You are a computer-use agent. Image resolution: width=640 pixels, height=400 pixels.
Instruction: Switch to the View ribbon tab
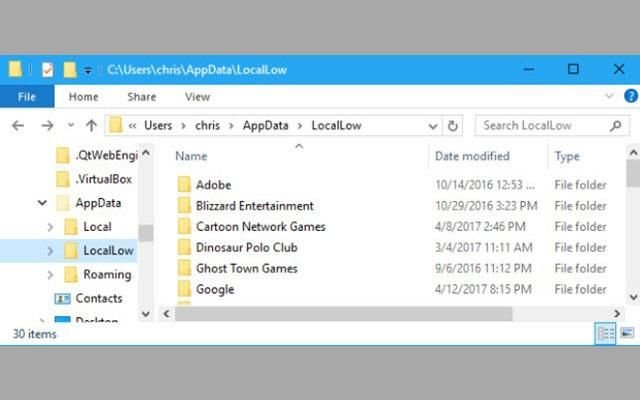198,97
